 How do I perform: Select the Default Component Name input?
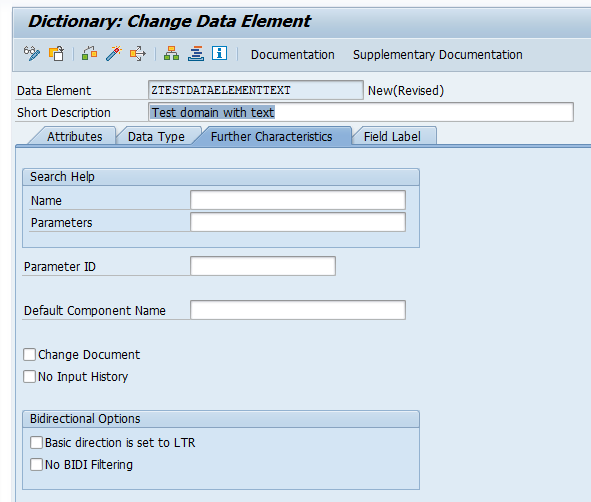click(298, 310)
